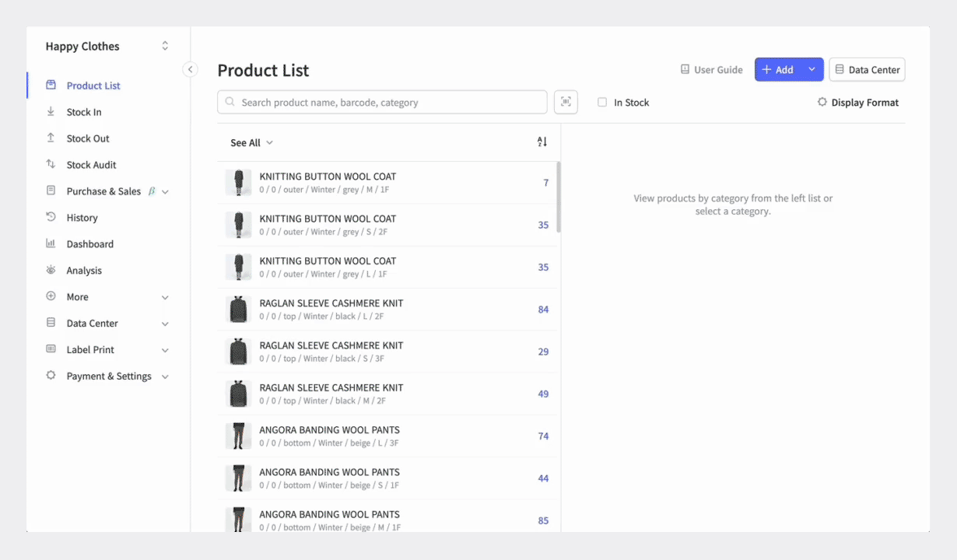The height and width of the screenshot is (560, 957).
Task: Click the Stock Audit arrows icon
Action: [51, 164]
